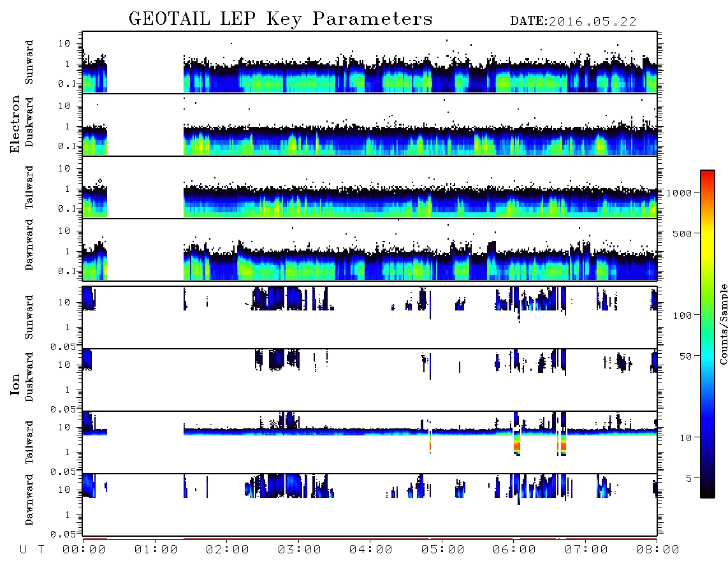
Task: Select the Electron Duskward axis label
Action: 29,122
